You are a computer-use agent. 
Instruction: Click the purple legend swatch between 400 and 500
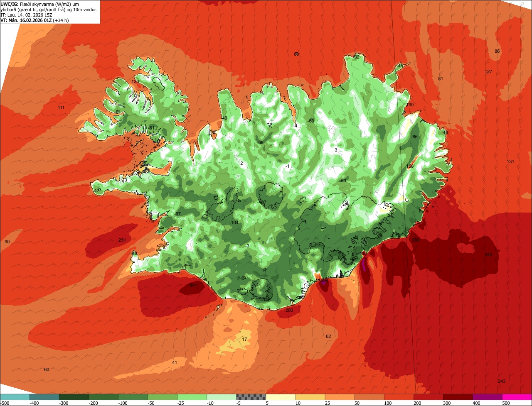tap(487, 397)
